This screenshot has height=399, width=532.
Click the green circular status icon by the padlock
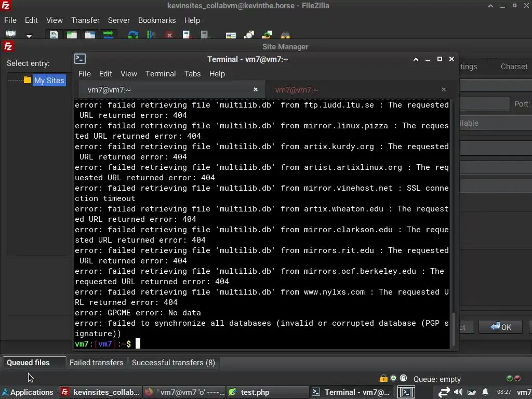(393, 378)
